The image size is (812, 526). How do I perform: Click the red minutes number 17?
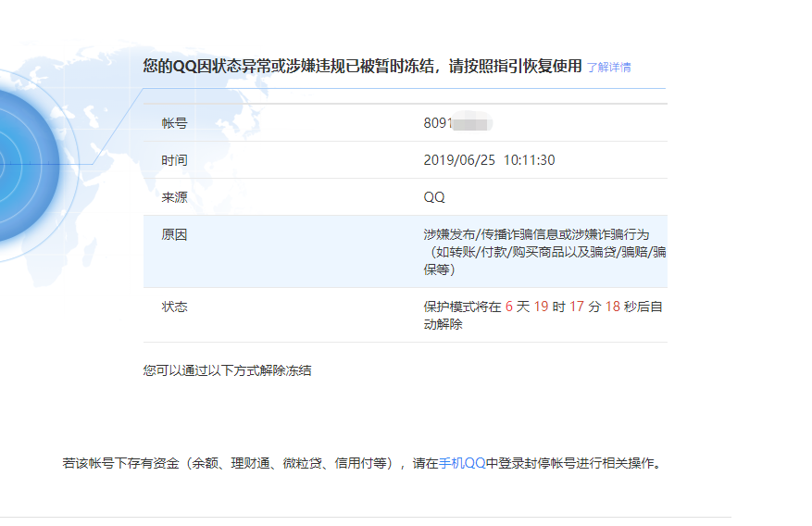577,307
